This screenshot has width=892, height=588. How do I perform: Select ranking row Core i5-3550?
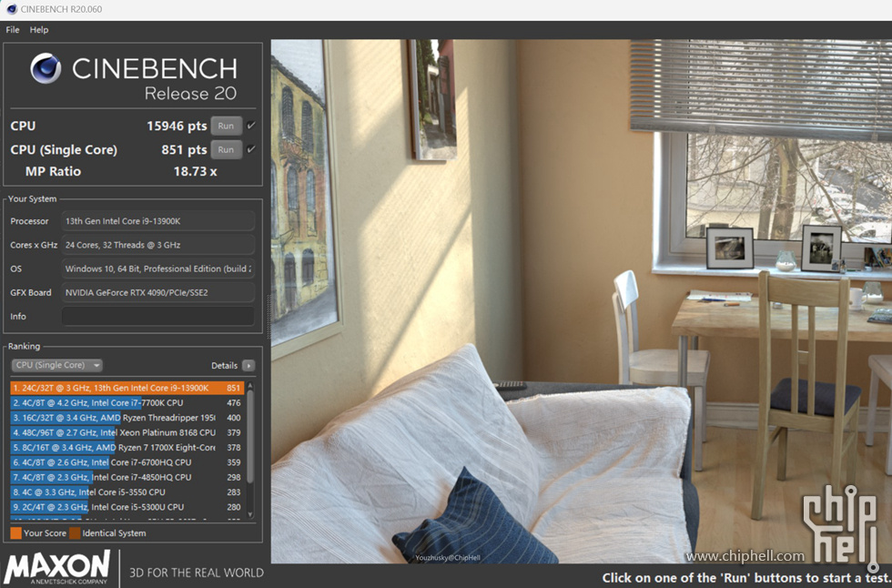[127, 492]
